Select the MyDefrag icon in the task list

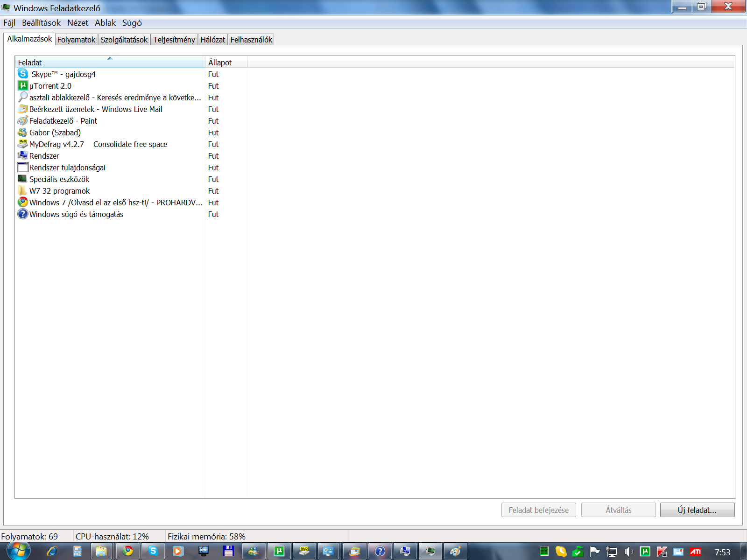click(x=23, y=144)
